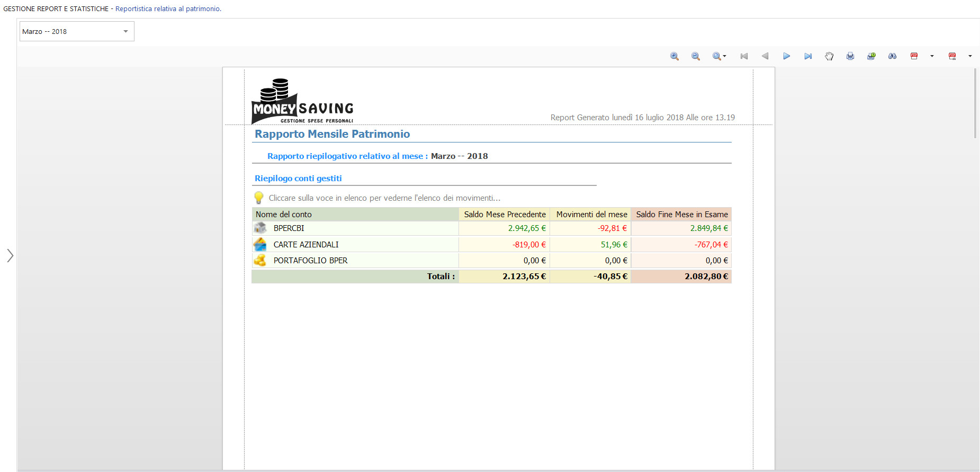The width and height of the screenshot is (980, 472).
Task: Select BPERCBI end balance 2.849,84 €
Action: tap(709, 228)
